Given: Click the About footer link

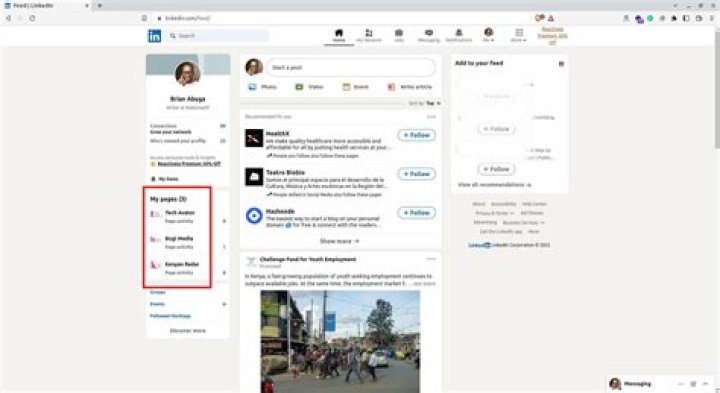Looking at the screenshot, I should pos(478,204).
